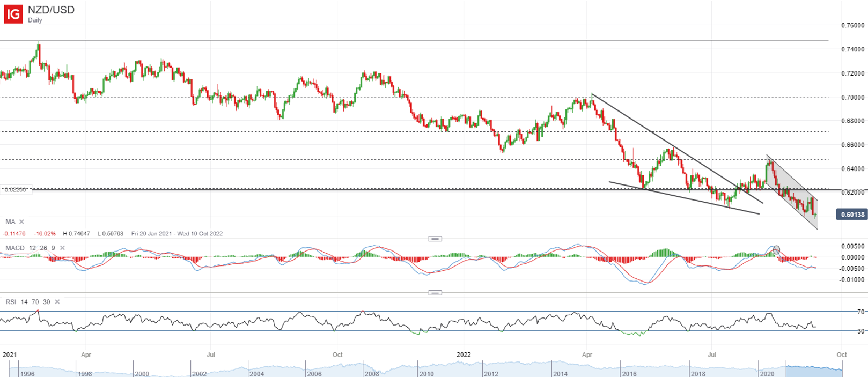The width and height of the screenshot is (868, 377).
Task: Change the Daily timeframe setting
Action: tap(35, 20)
